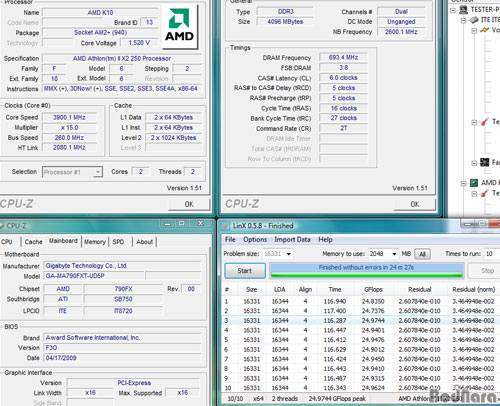The height and width of the screenshot is (406, 500).
Task: Collapse the ITE sensor node
Action: (463, 20)
